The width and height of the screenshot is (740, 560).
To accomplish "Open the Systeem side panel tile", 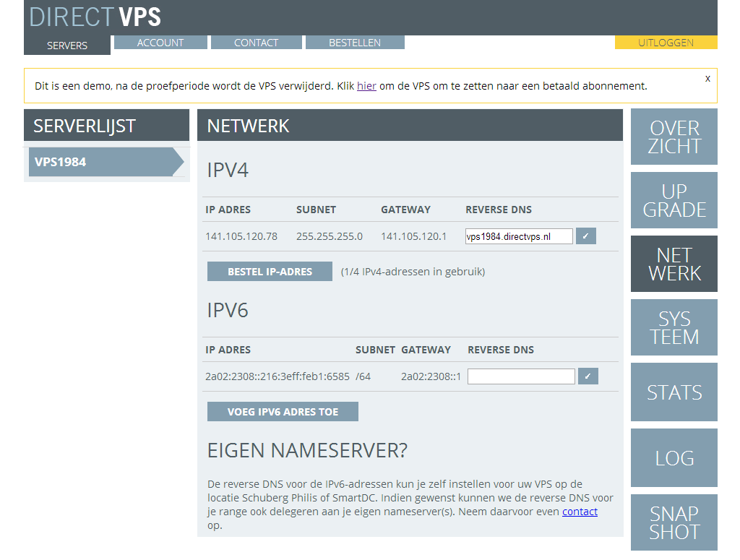I will coord(674,327).
